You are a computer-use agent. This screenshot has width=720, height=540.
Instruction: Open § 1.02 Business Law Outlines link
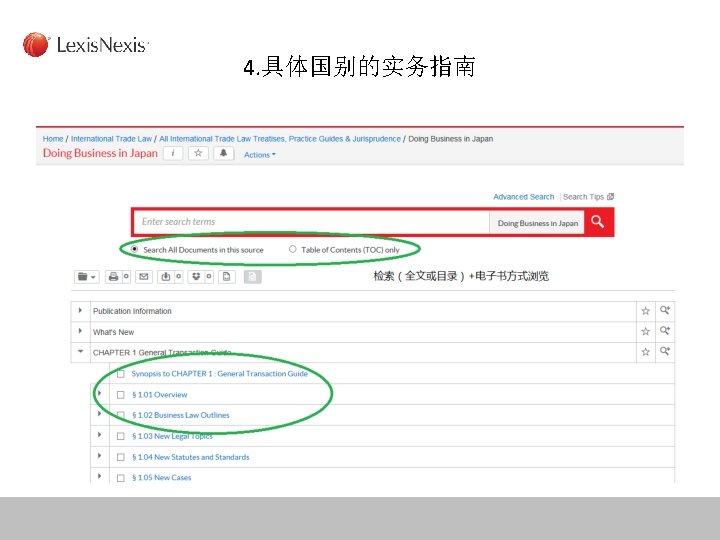click(180, 415)
